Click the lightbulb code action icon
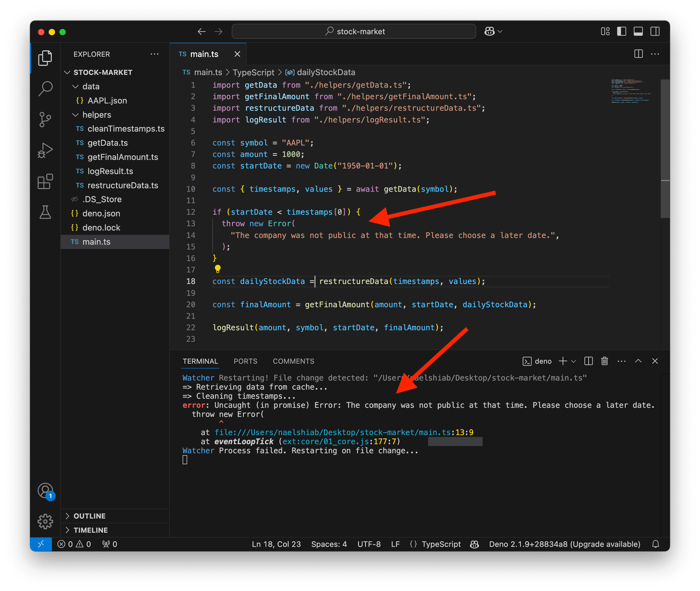The image size is (700, 591). 218,269
